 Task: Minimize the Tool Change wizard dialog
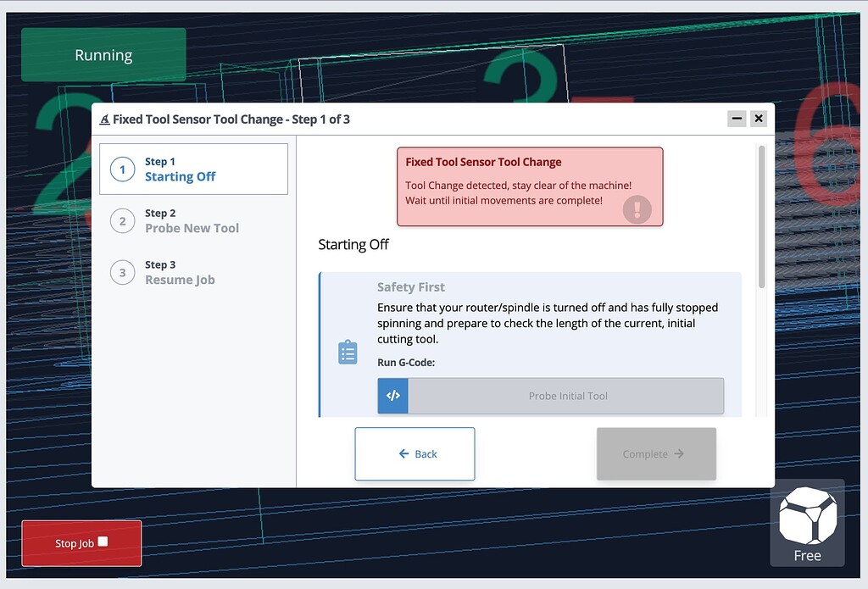(x=737, y=119)
